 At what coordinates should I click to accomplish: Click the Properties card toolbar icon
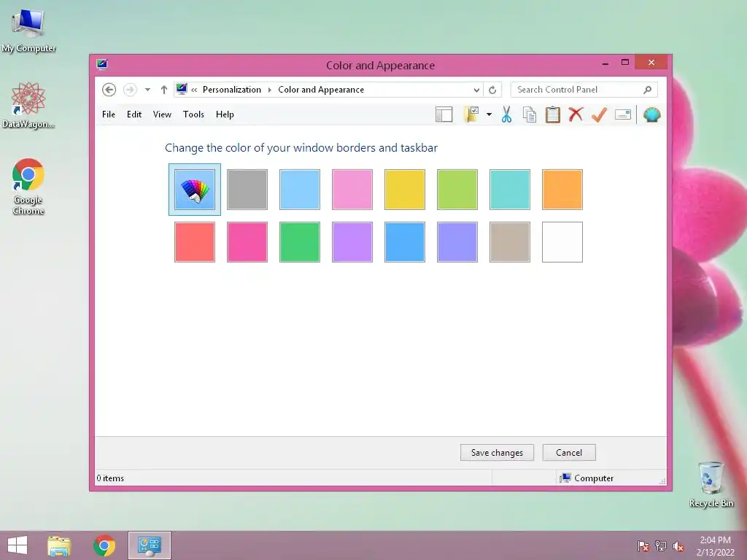pyautogui.click(x=623, y=114)
